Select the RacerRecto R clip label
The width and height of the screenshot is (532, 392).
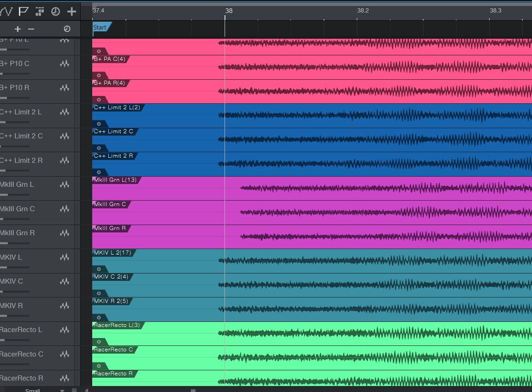tap(113, 374)
